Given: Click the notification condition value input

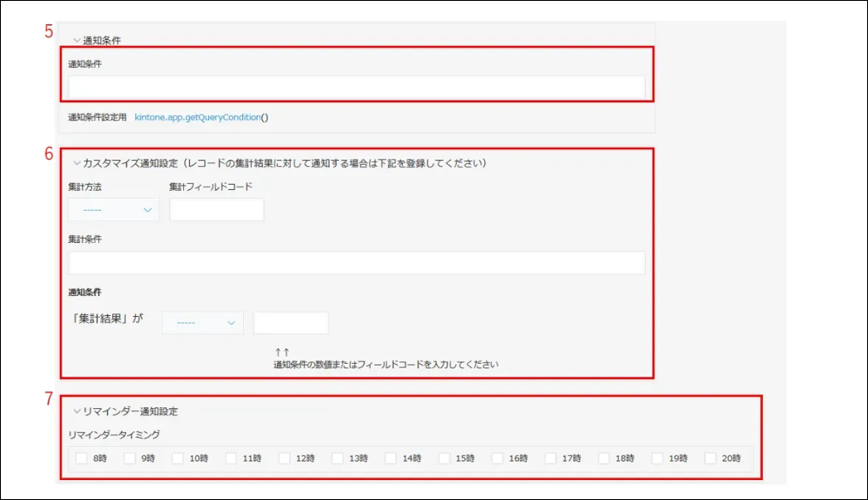Looking at the screenshot, I should (x=291, y=323).
